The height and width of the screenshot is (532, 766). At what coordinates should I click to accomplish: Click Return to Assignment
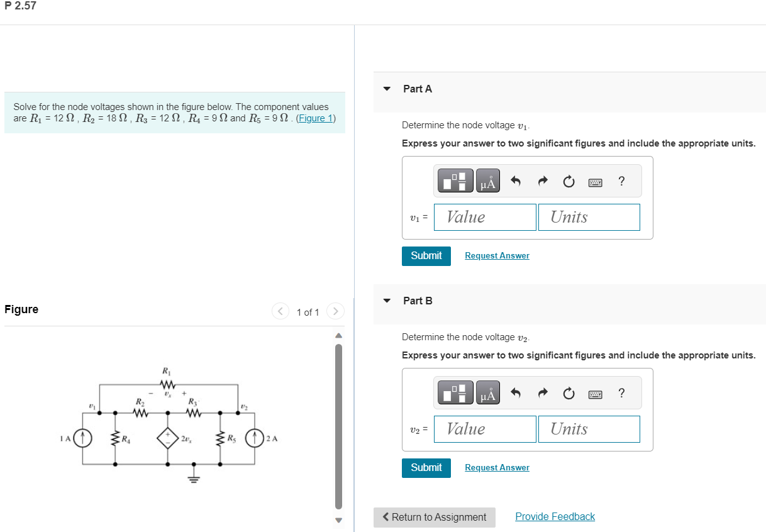point(434,517)
